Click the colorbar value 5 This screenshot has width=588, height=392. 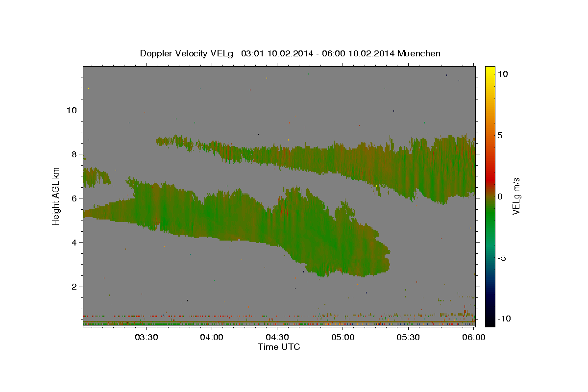click(x=500, y=135)
